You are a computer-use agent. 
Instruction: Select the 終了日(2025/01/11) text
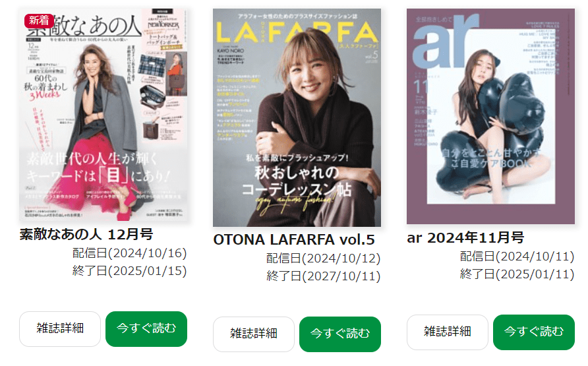click(x=517, y=274)
